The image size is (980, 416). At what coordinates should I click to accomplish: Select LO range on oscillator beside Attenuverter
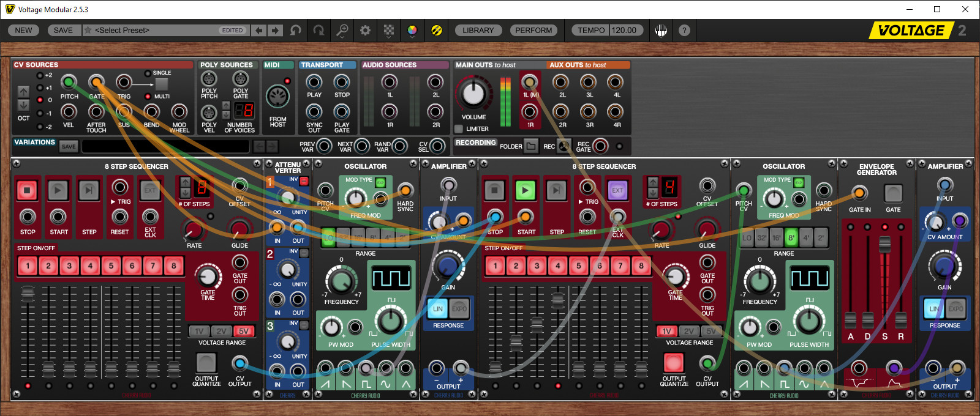(x=329, y=237)
